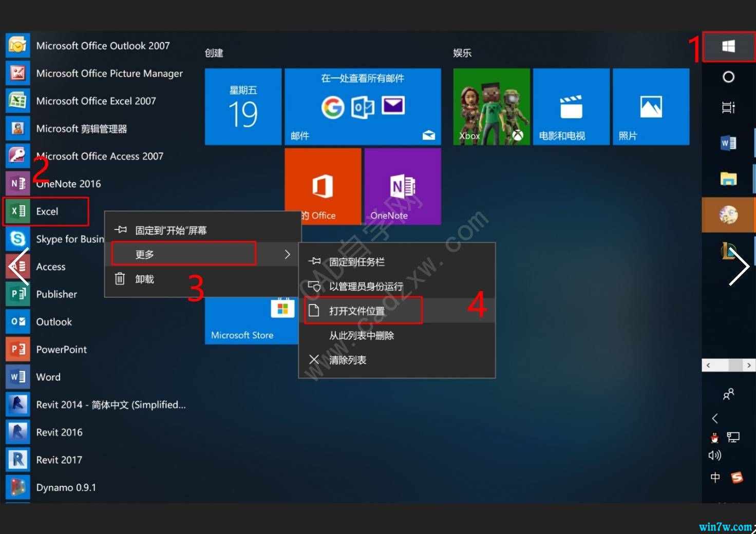Viewport: 756px width, 534px height.
Task: Open the highlighted orange taskbar app
Action: coord(728,215)
